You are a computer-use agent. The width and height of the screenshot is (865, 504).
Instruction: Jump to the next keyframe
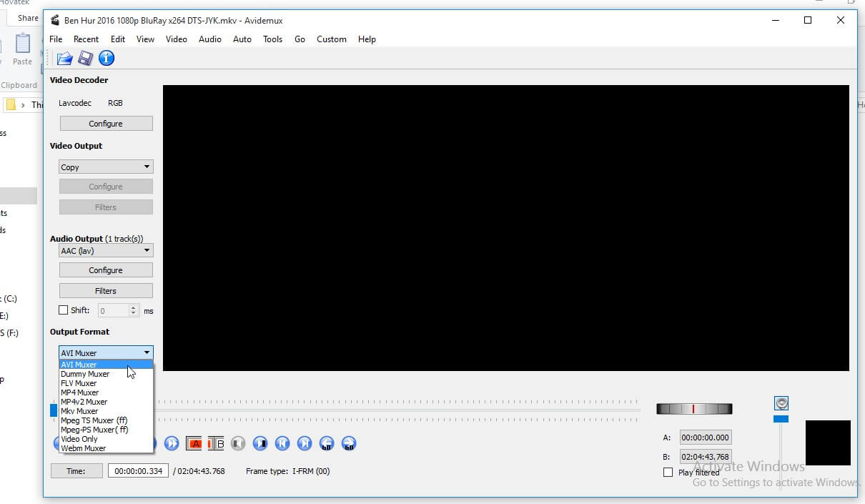click(305, 443)
